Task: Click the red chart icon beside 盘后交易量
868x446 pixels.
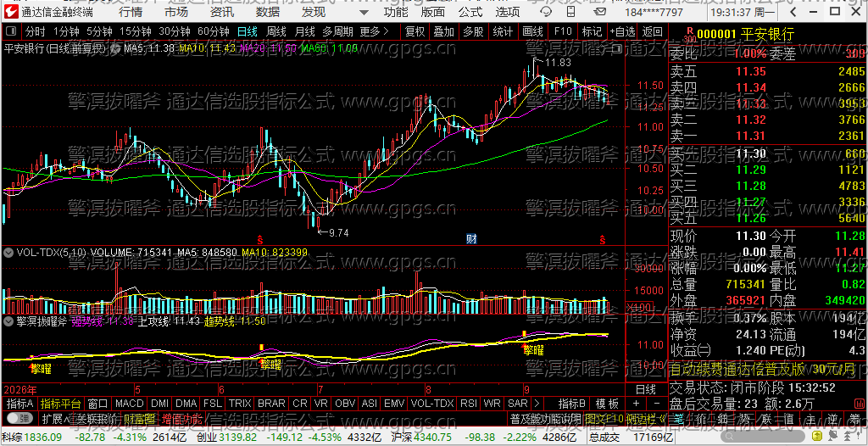Action: [860, 404]
